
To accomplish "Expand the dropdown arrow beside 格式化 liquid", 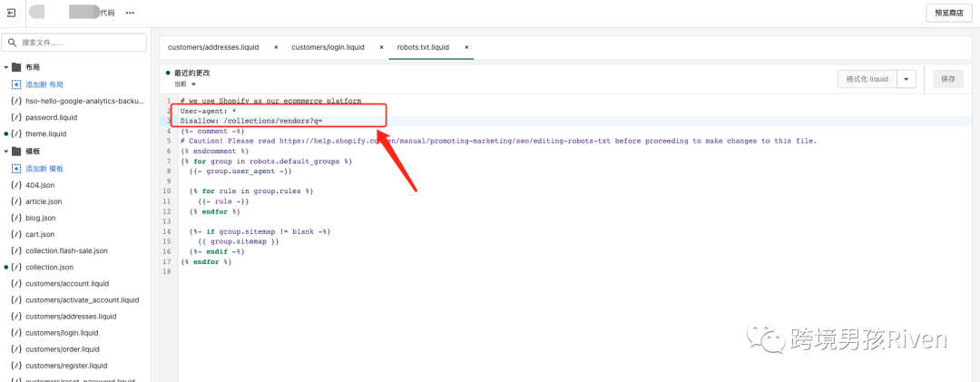I will point(906,79).
